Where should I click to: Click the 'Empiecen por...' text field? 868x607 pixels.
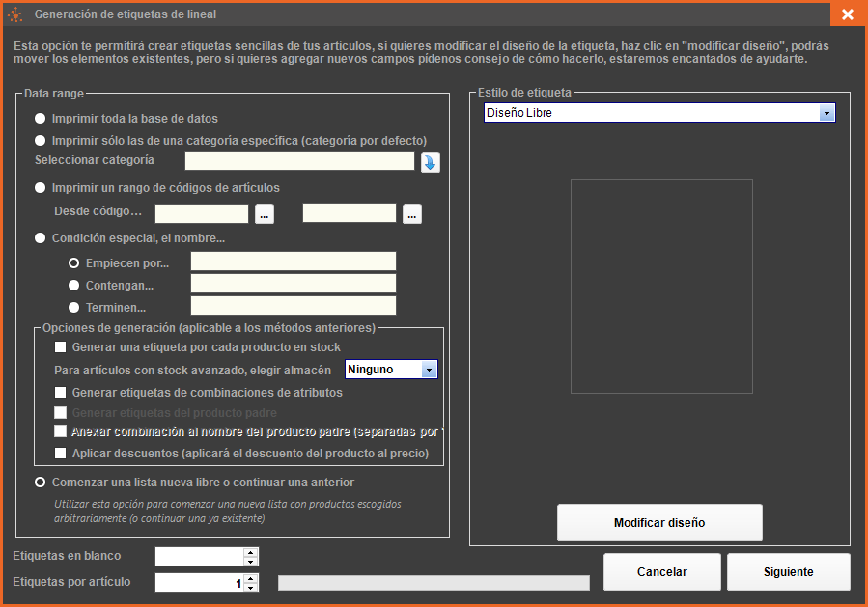[294, 262]
